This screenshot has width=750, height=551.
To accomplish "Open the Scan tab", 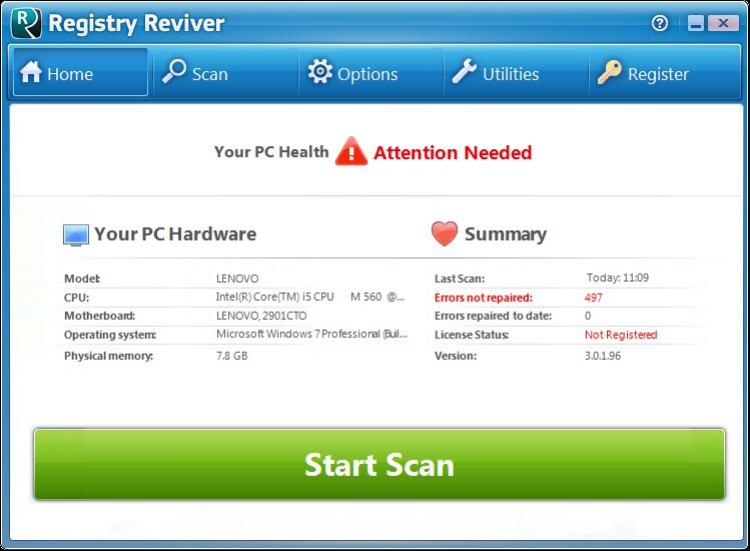I will [226, 72].
